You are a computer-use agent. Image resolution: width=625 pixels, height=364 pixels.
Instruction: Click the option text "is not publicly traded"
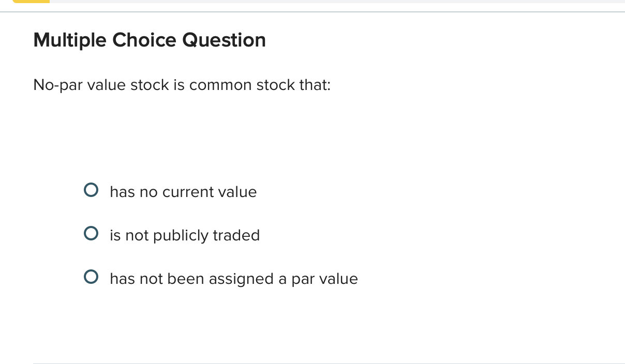click(184, 235)
